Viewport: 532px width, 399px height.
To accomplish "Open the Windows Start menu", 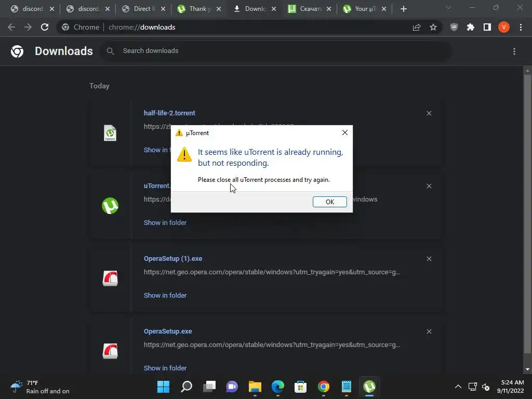I will click(x=163, y=387).
